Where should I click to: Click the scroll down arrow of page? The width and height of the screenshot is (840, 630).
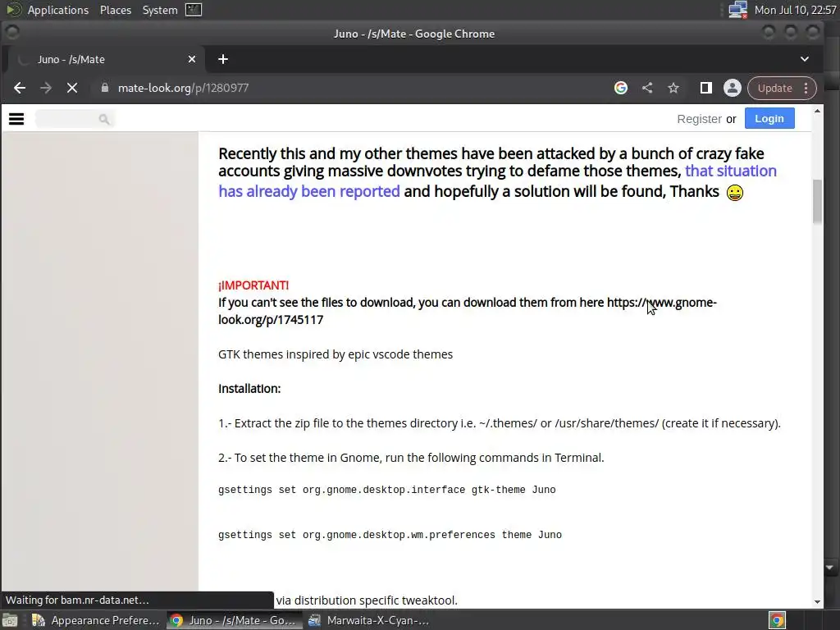[x=817, y=601]
